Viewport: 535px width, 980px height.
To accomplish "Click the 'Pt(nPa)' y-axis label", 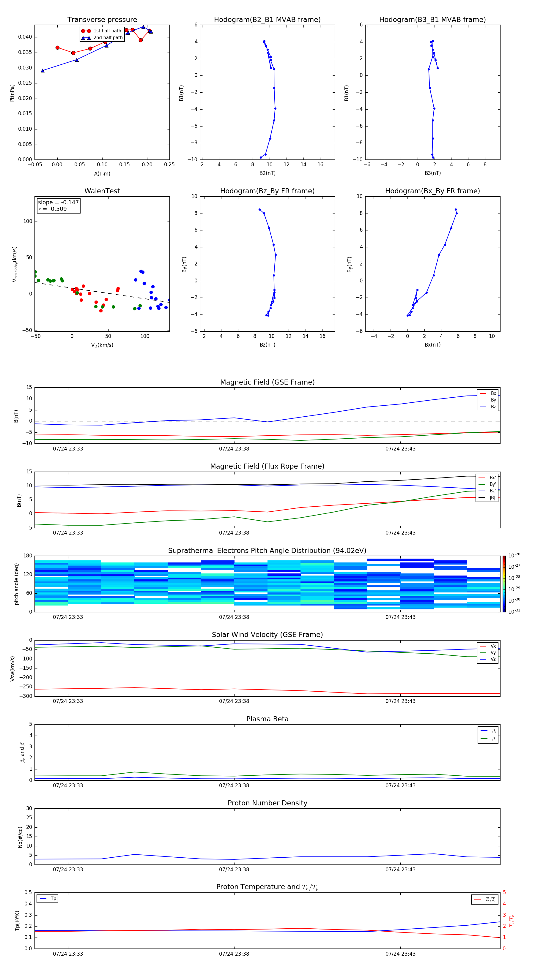I will pyautogui.click(x=12, y=93).
